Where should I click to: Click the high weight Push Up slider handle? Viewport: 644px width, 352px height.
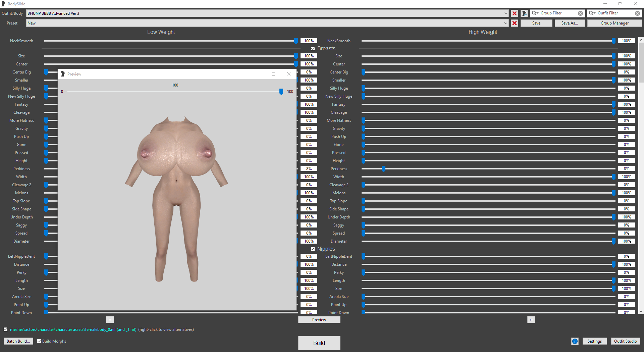click(x=363, y=137)
